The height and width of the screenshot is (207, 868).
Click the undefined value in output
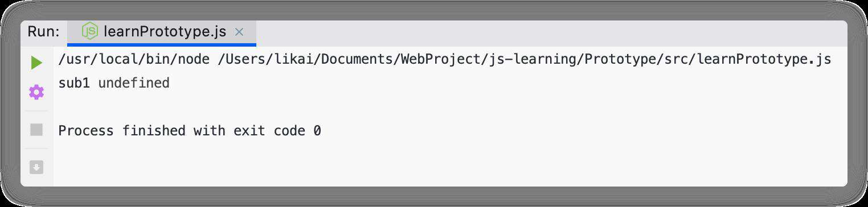pyautogui.click(x=134, y=83)
